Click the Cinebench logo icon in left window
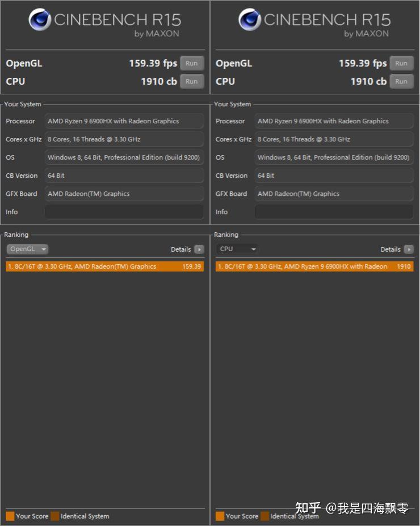 [x=40, y=20]
